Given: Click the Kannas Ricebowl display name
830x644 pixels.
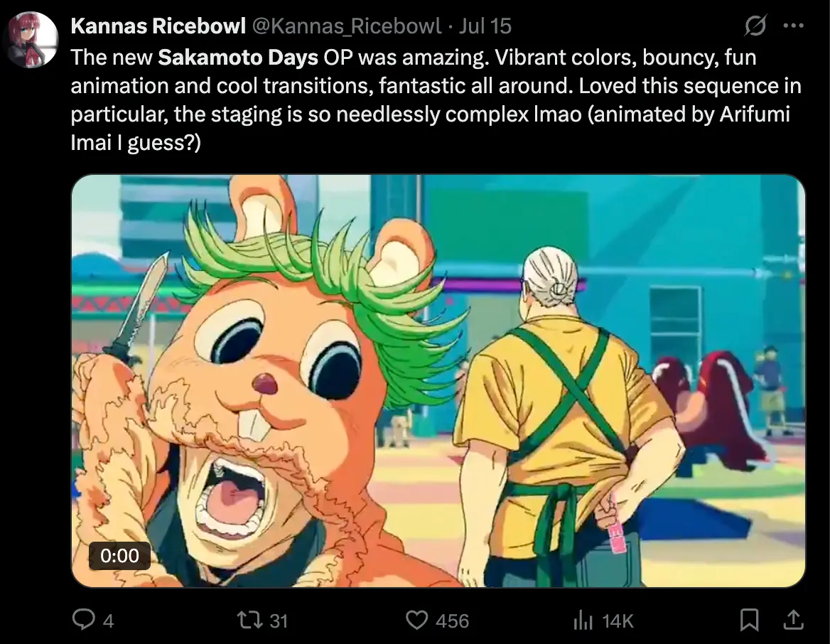Looking at the screenshot, I should tap(158, 27).
